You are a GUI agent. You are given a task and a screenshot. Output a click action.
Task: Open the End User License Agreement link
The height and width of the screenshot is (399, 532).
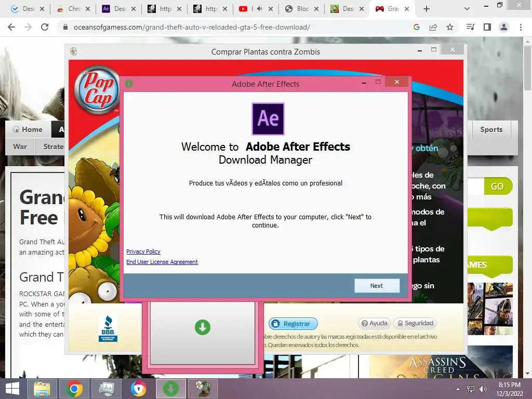pyautogui.click(x=162, y=262)
